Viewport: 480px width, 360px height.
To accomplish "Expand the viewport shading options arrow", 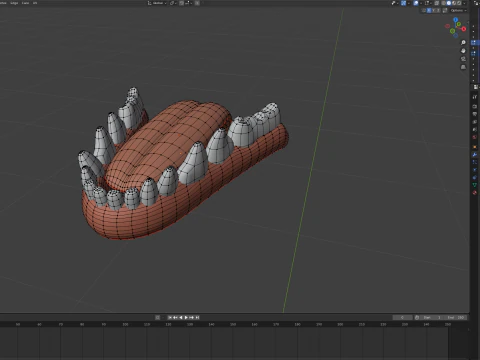I will [x=465, y=3].
